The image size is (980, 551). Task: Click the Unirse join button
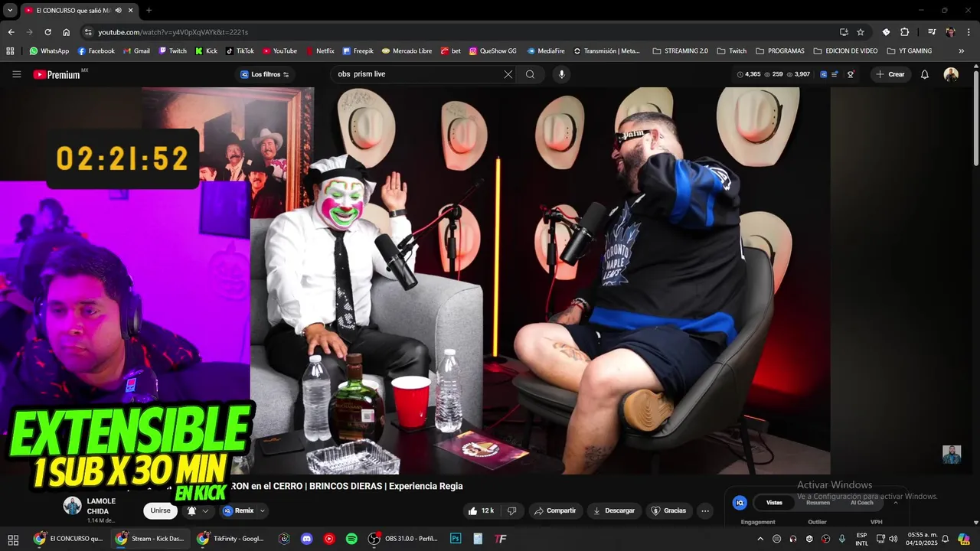pyautogui.click(x=160, y=510)
